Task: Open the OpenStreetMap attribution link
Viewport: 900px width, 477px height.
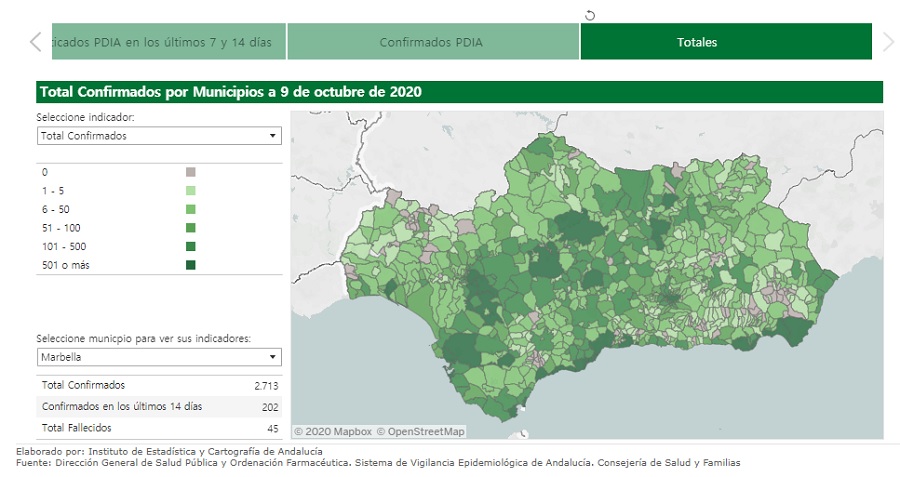Action: point(421,432)
